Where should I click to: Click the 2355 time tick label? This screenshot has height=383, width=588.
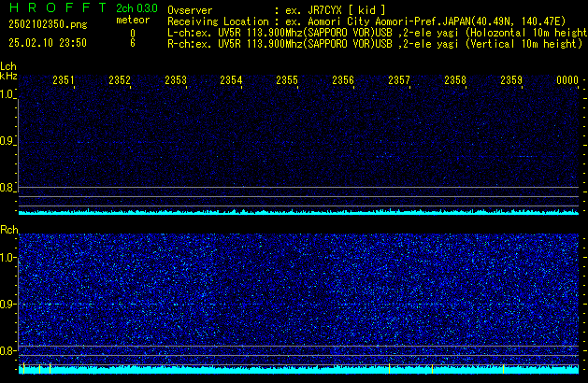(x=287, y=80)
